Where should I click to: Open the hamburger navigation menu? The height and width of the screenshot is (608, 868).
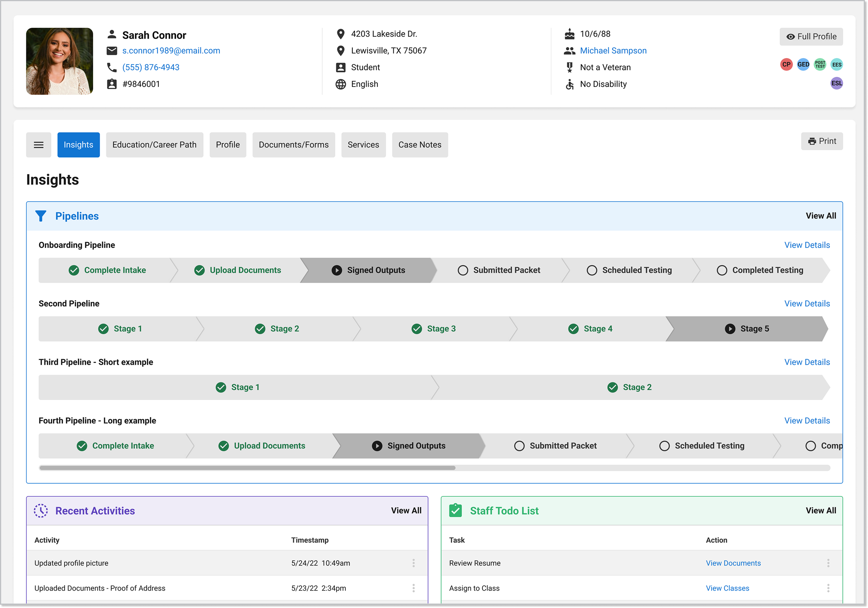pyautogui.click(x=39, y=144)
